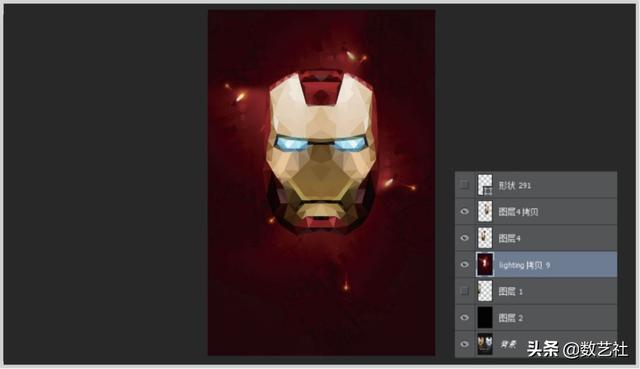The image size is (640, 369).
Task: Hide the 图层4 layer eye icon
Action: [464, 238]
